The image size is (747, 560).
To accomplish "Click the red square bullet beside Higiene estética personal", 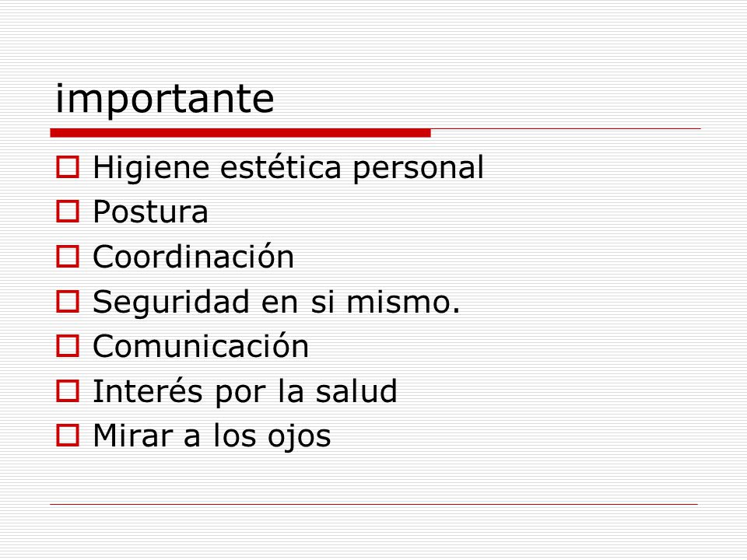I will pos(68,167).
